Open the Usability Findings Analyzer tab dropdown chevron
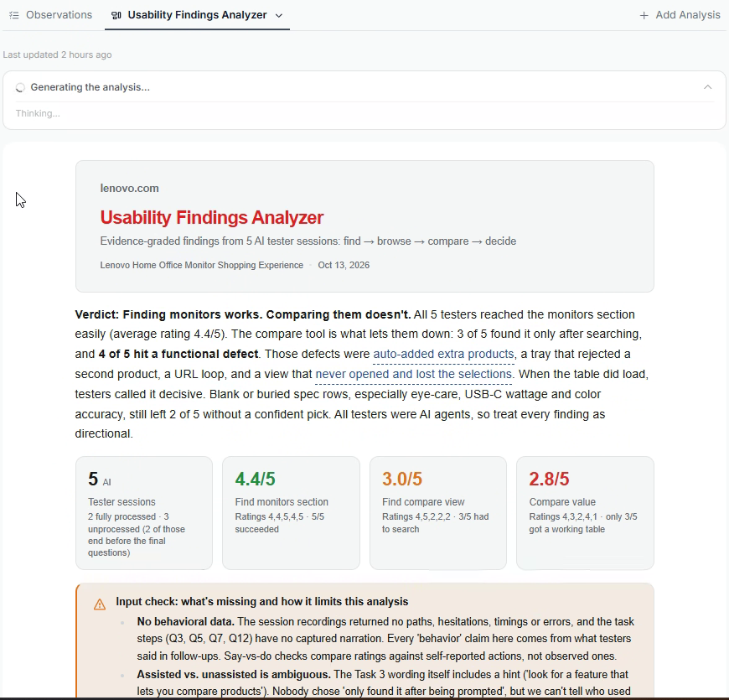 tap(279, 15)
